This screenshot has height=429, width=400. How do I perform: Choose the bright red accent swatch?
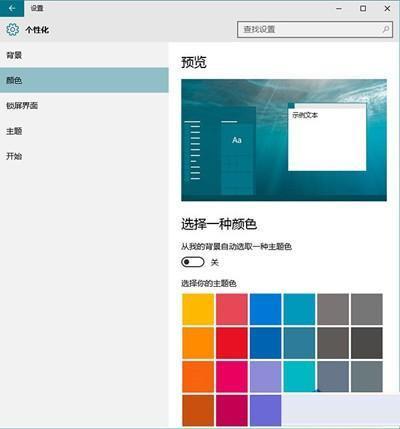[232, 343]
